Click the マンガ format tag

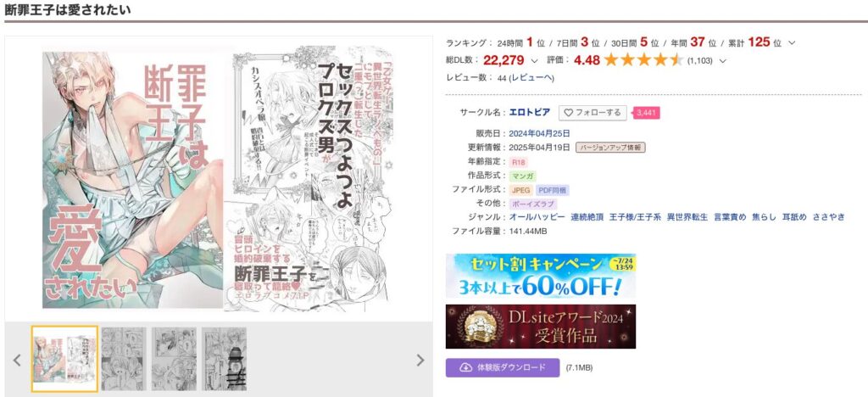pyautogui.click(x=523, y=176)
